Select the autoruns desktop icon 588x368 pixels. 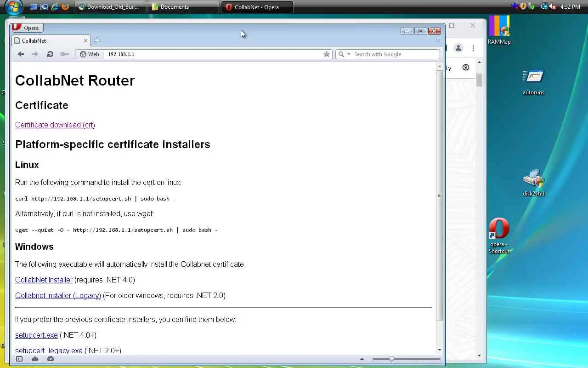[533, 82]
